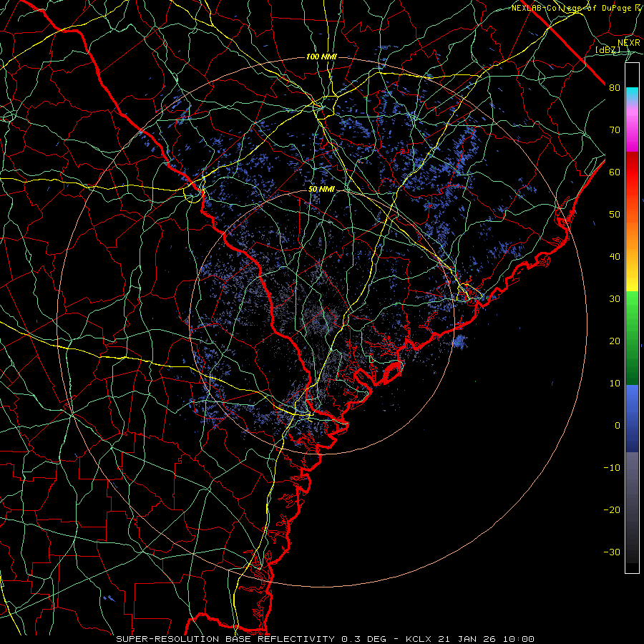644x644 pixels.
Task: Click the 20 value on the dBZ scale
Action: [615, 341]
